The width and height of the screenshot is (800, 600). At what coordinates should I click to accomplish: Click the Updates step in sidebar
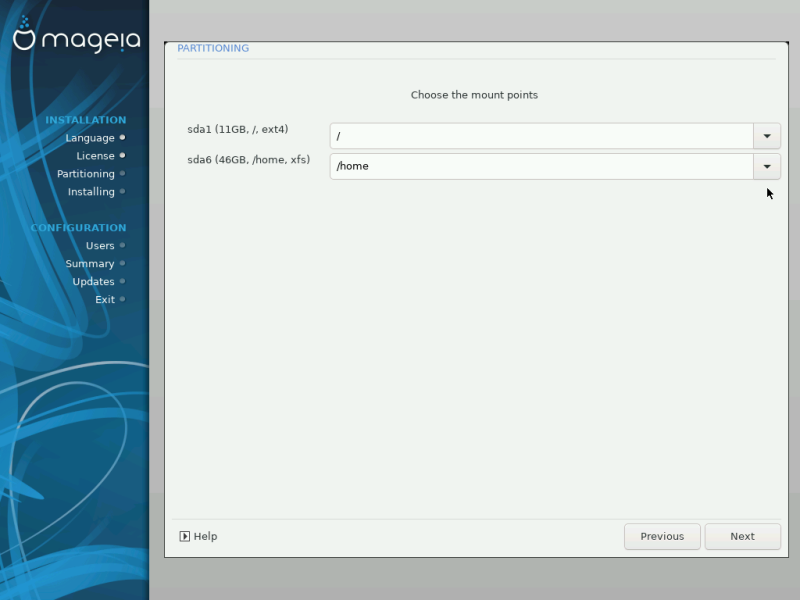(93, 282)
